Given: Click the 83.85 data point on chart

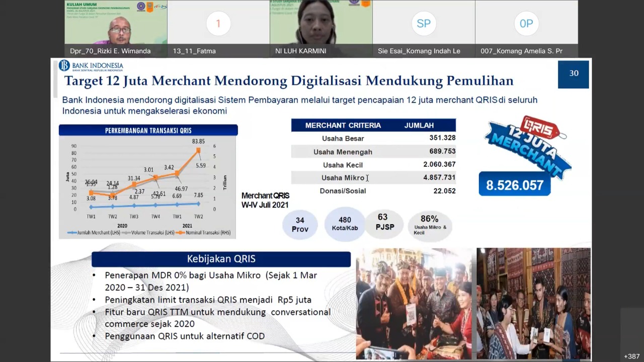Looking at the screenshot, I should tap(199, 150).
